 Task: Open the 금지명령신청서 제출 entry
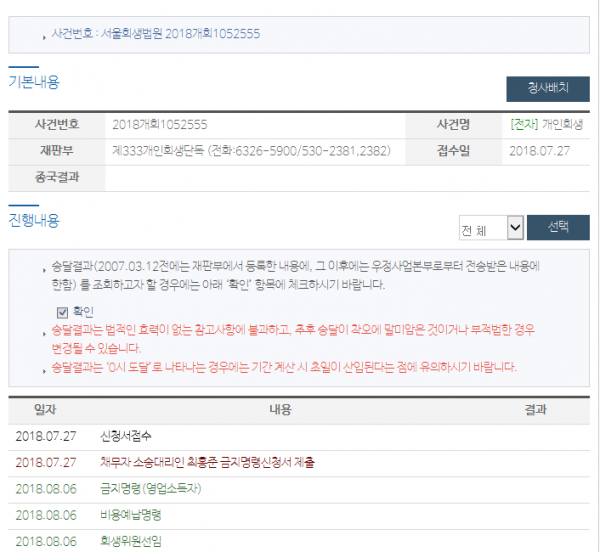[x=207, y=463]
